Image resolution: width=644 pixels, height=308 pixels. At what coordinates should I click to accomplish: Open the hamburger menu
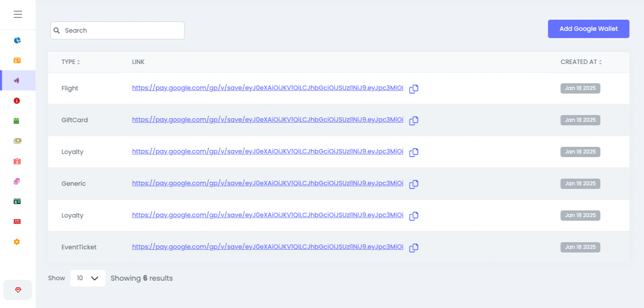coord(18,14)
